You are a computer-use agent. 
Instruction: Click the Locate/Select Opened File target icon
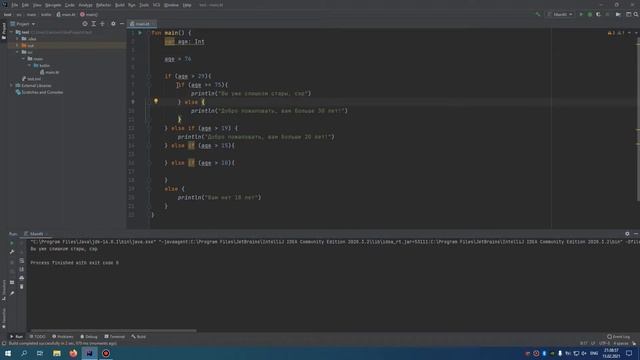85,24
